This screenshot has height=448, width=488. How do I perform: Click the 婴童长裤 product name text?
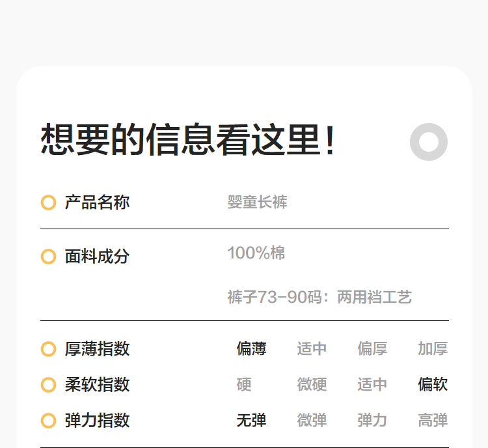tap(257, 203)
